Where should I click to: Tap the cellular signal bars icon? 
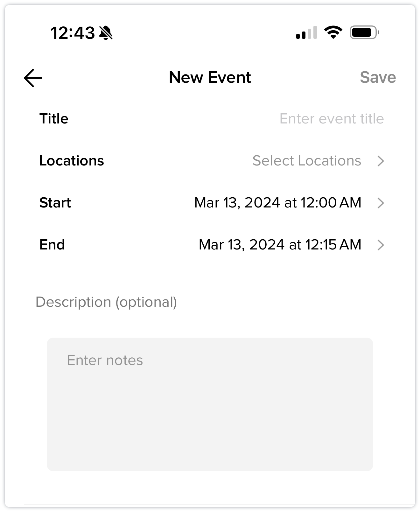pyautogui.click(x=306, y=32)
